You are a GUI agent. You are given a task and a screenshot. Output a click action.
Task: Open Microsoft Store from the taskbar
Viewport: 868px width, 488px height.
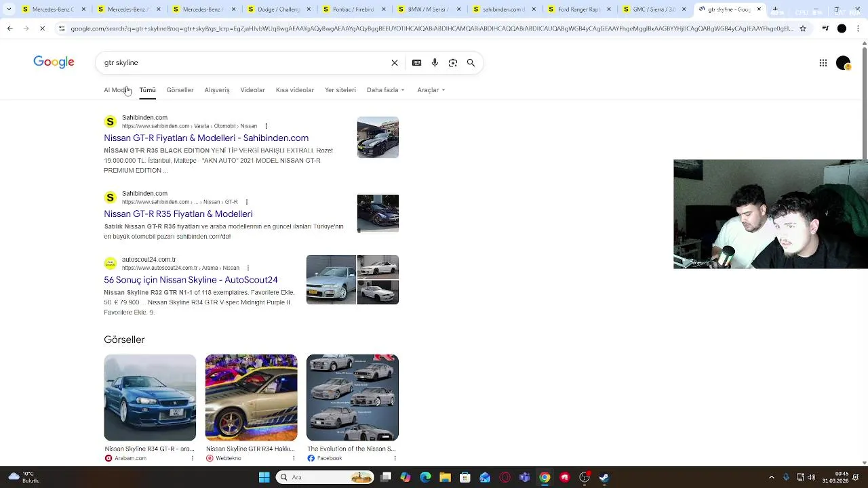pos(465,477)
